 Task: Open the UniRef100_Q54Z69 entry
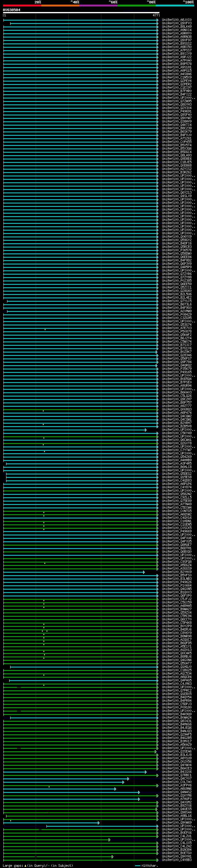pyautogui.click(x=177, y=457)
